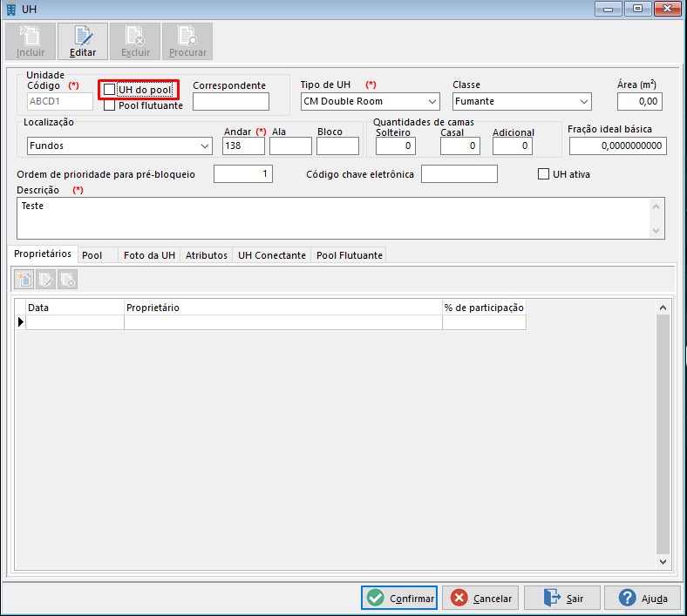Screen dimensions: 687x616
Task: Minimize the UH window
Action: 609,9
